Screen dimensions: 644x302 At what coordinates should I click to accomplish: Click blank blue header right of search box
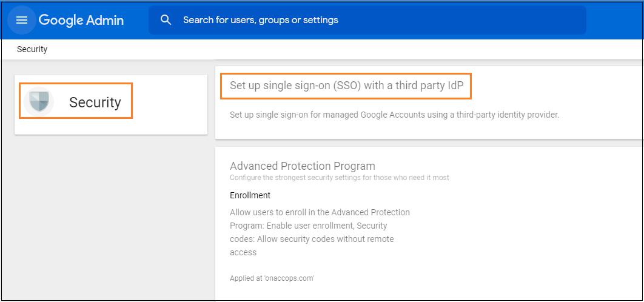[x=612, y=20]
